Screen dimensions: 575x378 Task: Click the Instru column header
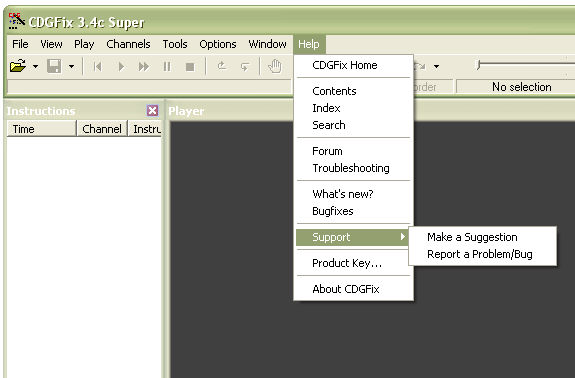click(145, 129)
